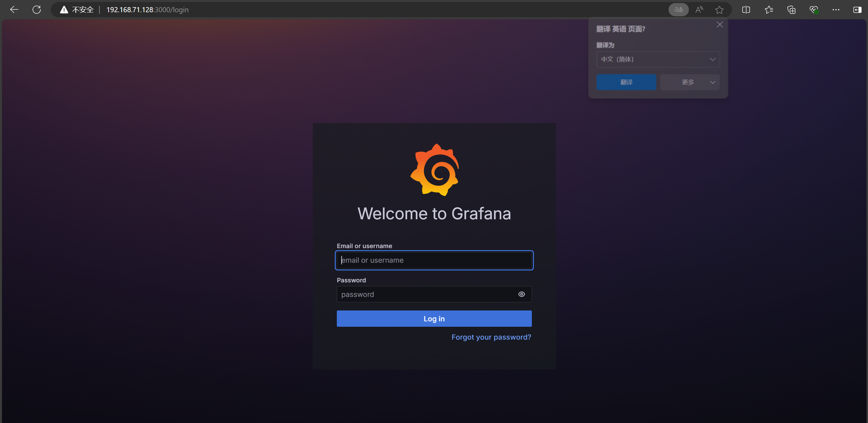Reload the Grafana login page
Image resolution: width=868 pixels, height=423 pixels.
[37, 10]
